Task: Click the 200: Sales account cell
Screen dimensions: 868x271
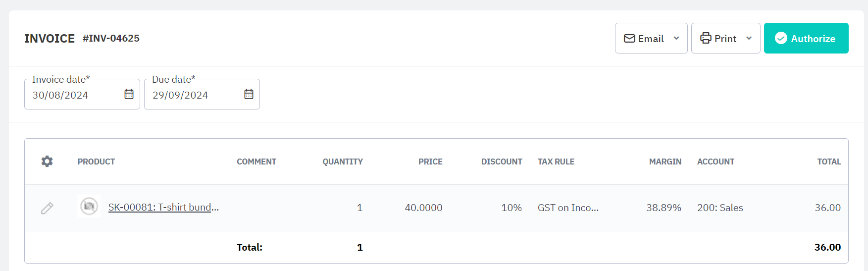Action: (x=720, y=208)
